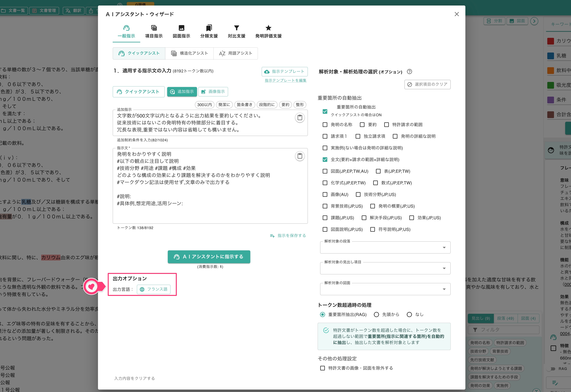Click the 画像指示 button
Image resolution: width=571 pixels, height=392 pixels.
[213, 92]
